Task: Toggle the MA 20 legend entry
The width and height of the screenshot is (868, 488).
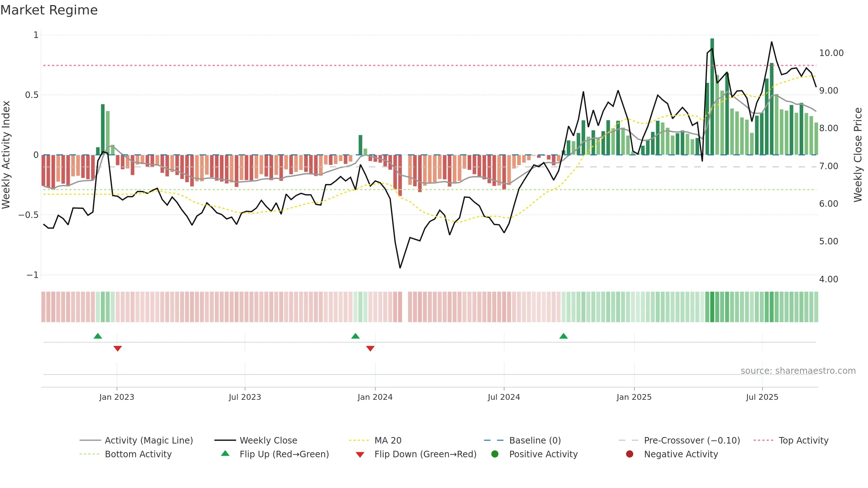Action: point(375,440)
